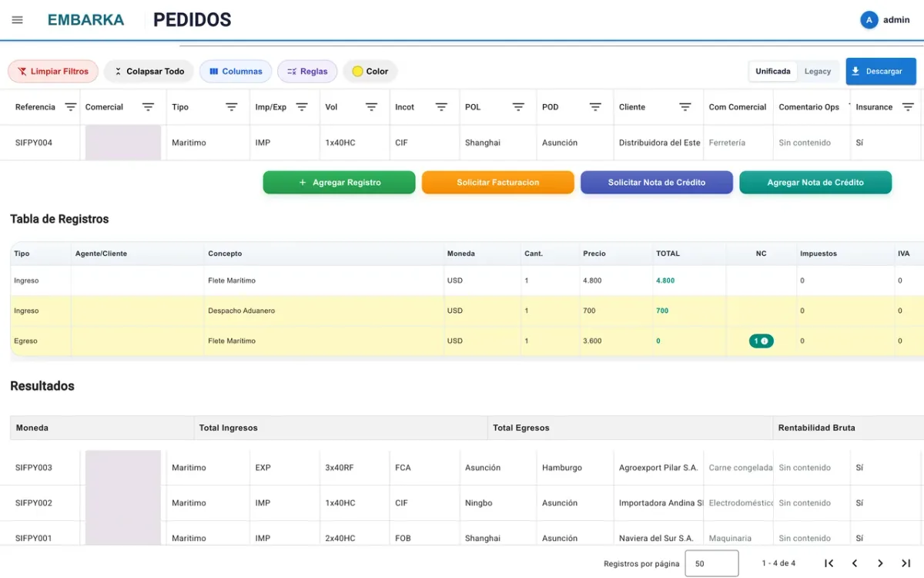Open the Columnas selector

click(x=236, y=72)
